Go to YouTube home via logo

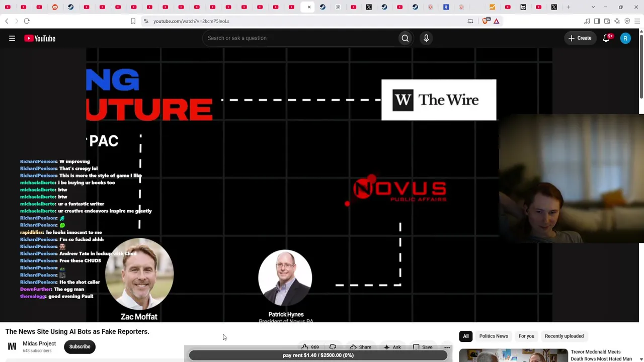40,38
